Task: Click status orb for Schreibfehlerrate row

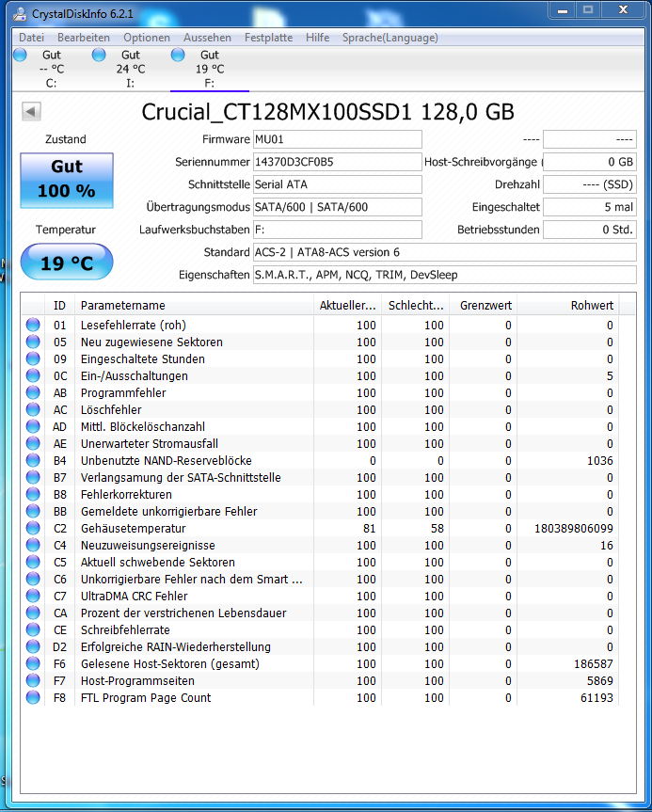Action: tap(33, 629)
